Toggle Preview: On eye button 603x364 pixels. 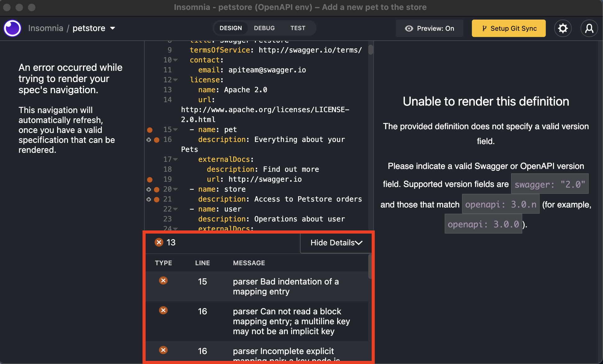click(429, 28)
